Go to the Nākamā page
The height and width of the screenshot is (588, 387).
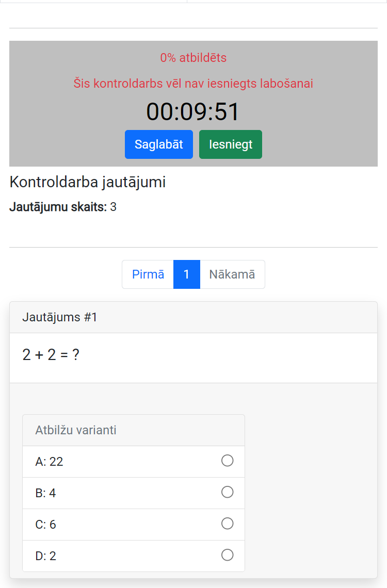[x=232, y=274]
